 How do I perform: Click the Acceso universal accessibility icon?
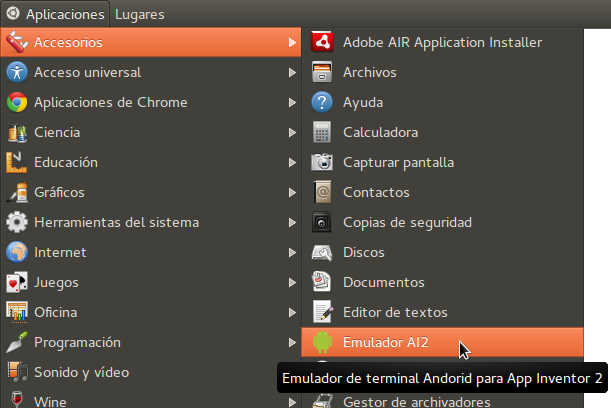(x=17, y=72)
